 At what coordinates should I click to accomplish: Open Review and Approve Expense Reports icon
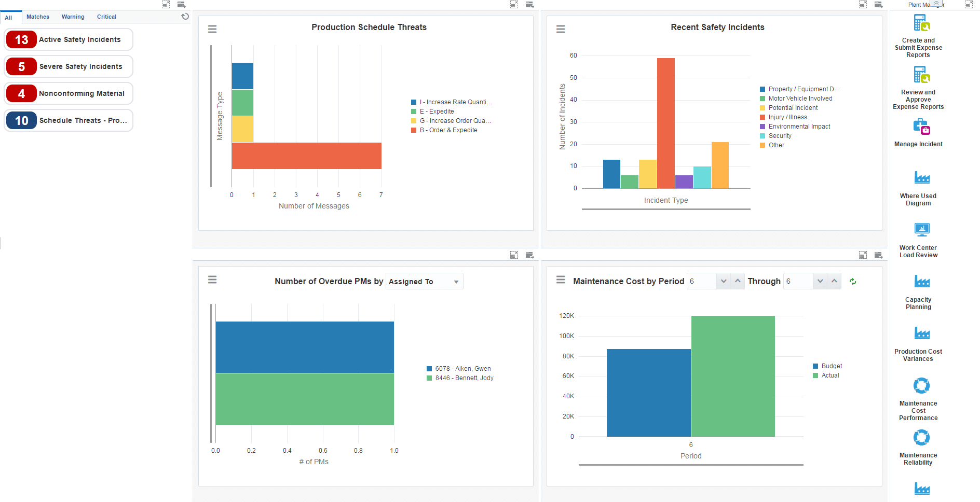tap(921, 75)
